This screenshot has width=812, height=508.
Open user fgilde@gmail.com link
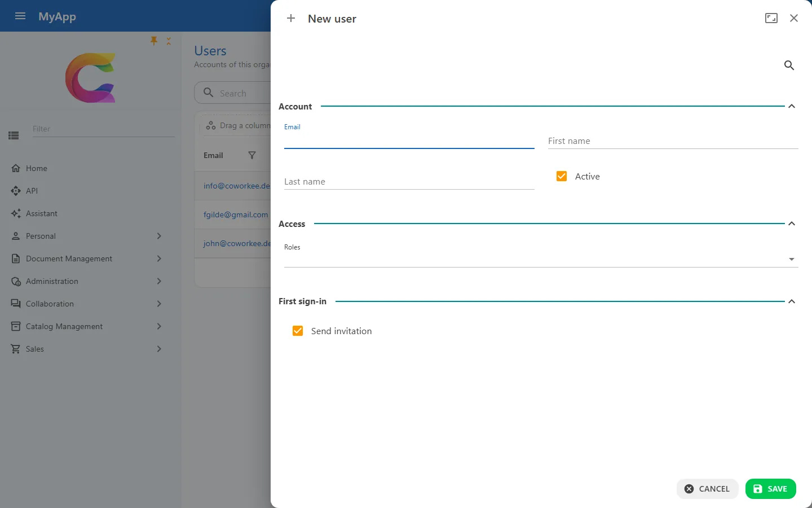pos(236,214)
